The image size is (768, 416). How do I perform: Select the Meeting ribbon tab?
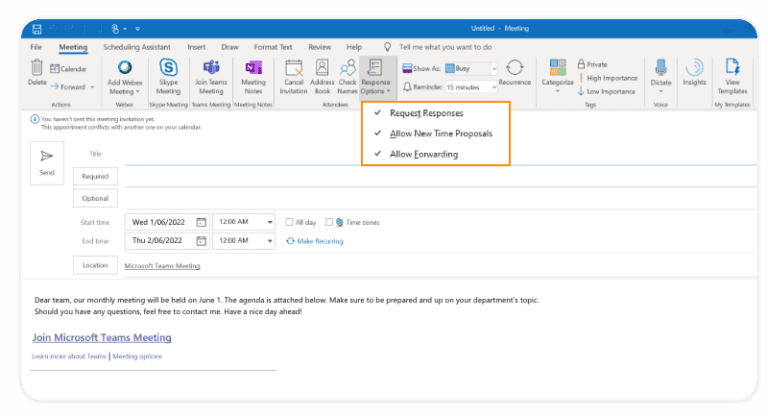click(x=73, y=47)
